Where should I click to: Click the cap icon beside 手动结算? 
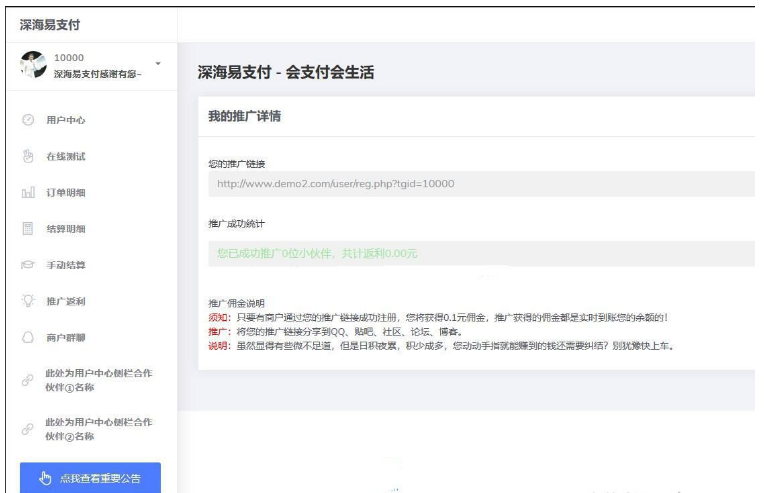click(29, 265)
